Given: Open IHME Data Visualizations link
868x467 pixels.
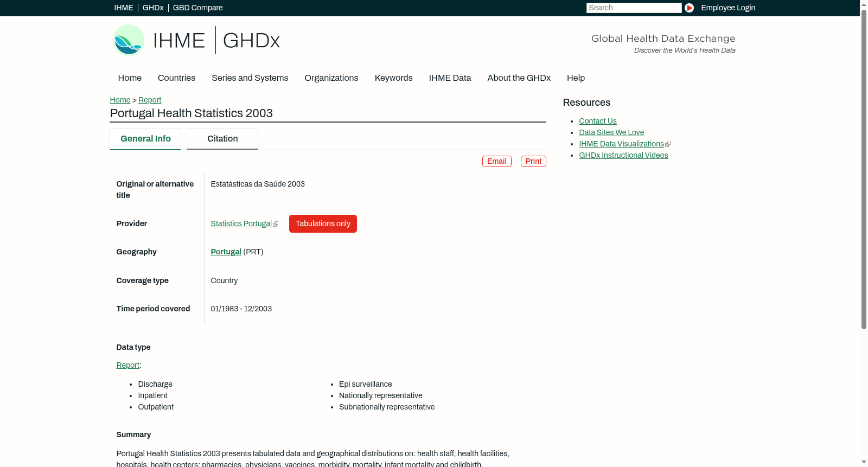Looking at the screenshot, I should (x=621, y=144).
